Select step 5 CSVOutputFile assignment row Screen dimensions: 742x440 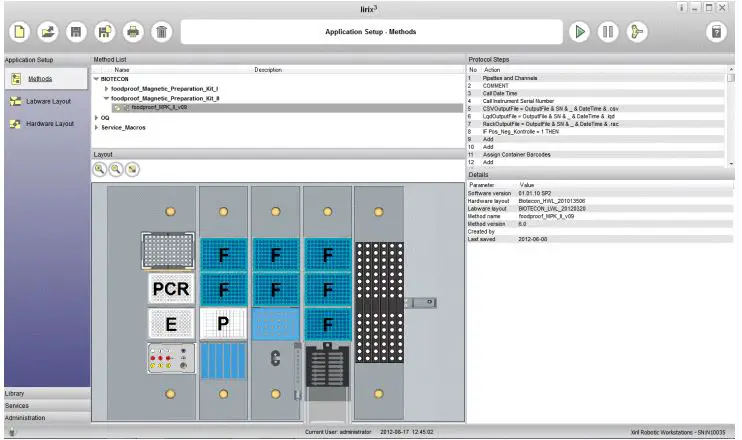coord(596,109)
